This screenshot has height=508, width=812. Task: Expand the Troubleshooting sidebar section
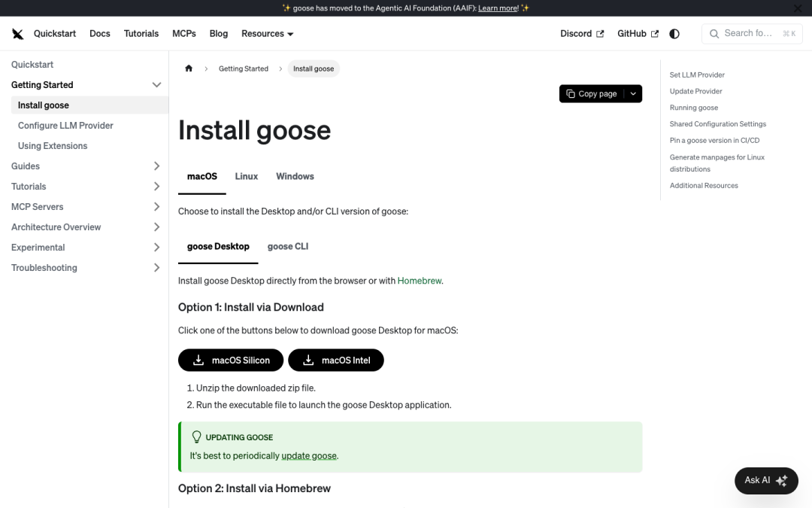pos(156,267)
